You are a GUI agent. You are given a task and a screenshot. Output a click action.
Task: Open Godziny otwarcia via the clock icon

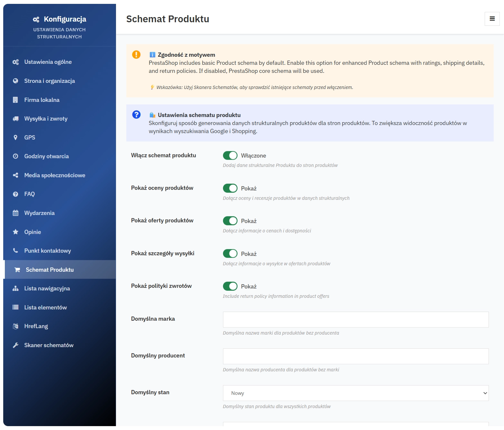15,156
